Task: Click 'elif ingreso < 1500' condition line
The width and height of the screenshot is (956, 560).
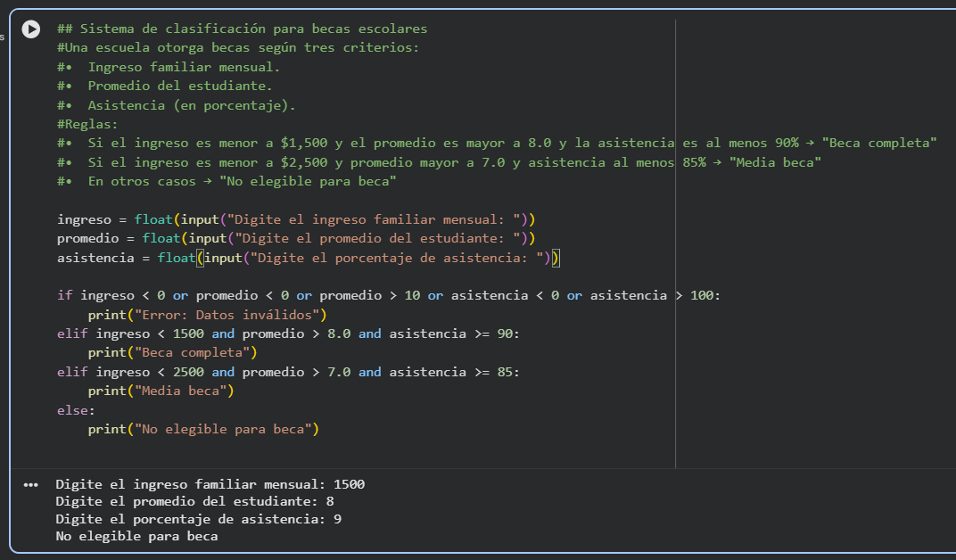Action: coord(287,334)
